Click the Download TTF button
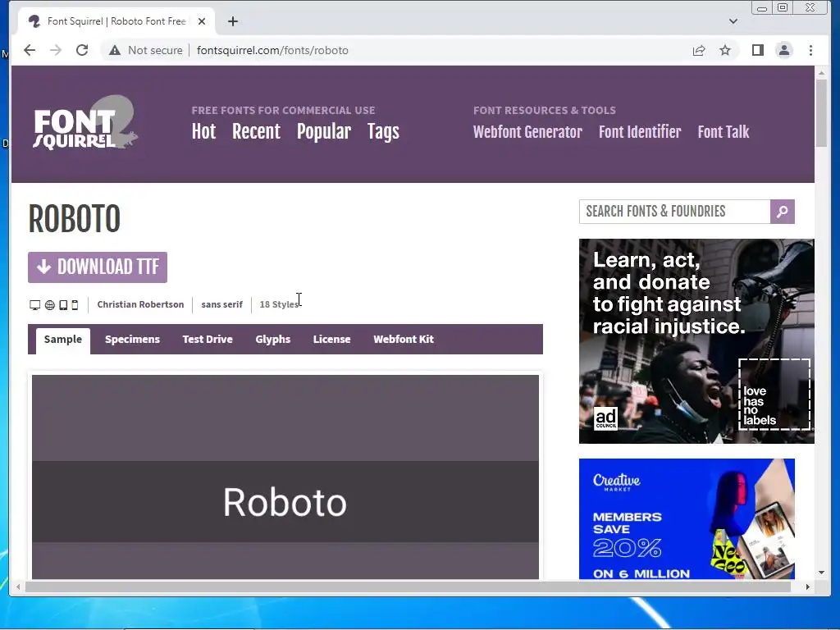 98,267
